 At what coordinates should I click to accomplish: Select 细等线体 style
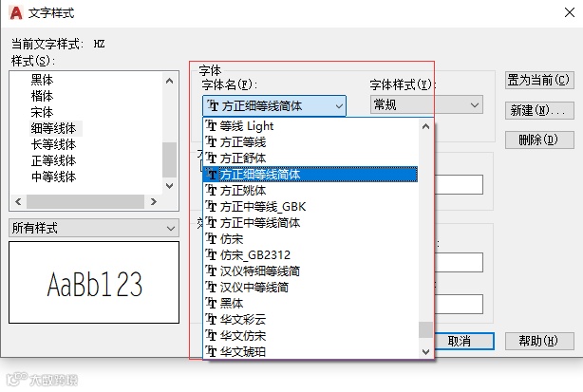pos(54,128)
